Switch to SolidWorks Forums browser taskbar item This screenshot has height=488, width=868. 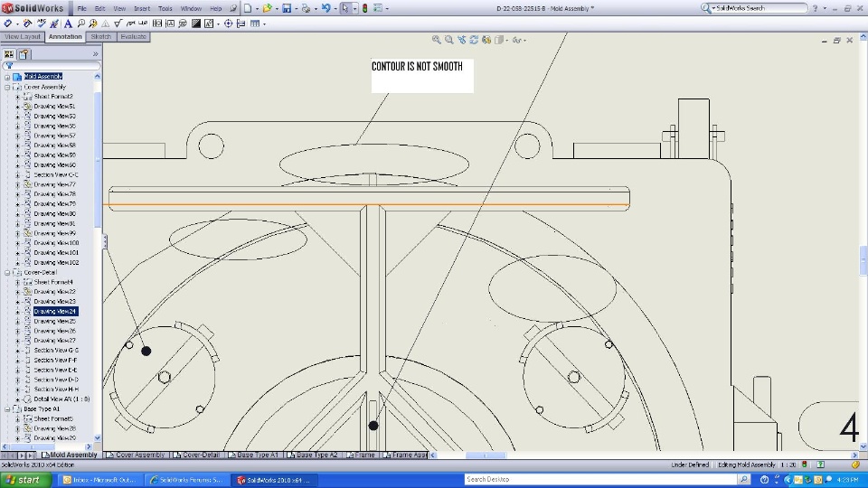187,480
